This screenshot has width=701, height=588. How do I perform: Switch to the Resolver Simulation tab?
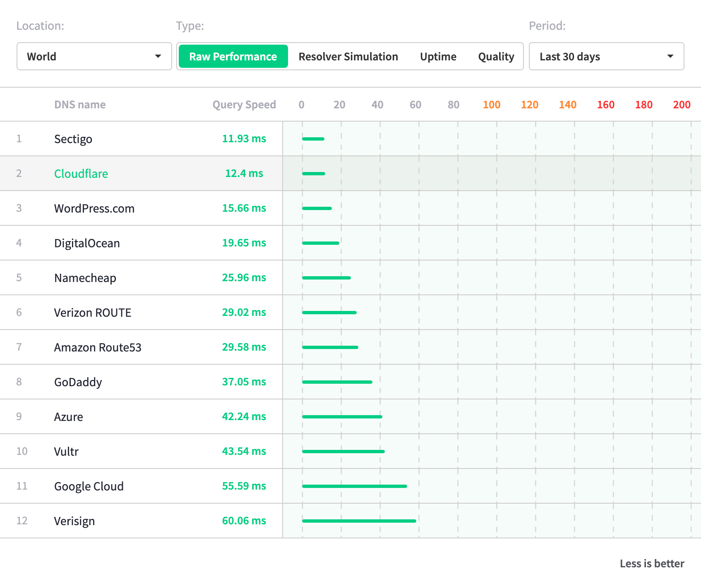pos(348,56)
